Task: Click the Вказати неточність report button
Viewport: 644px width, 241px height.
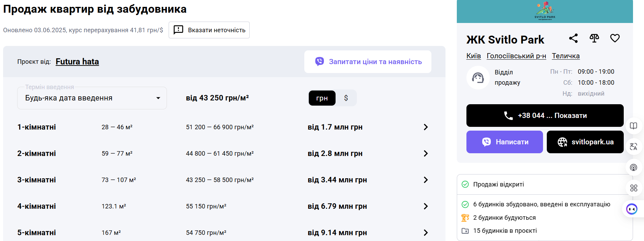Action: [209, 30]
